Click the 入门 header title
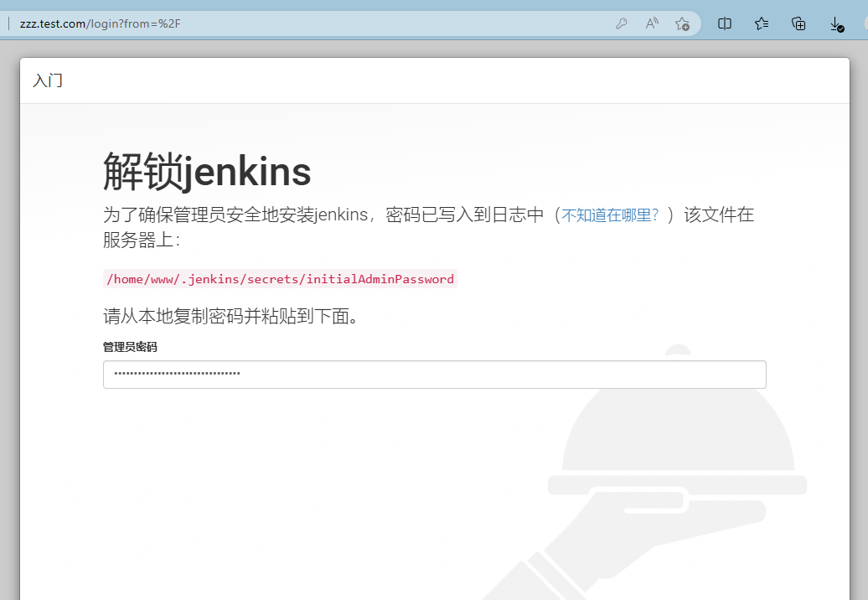 pos(48,80)
